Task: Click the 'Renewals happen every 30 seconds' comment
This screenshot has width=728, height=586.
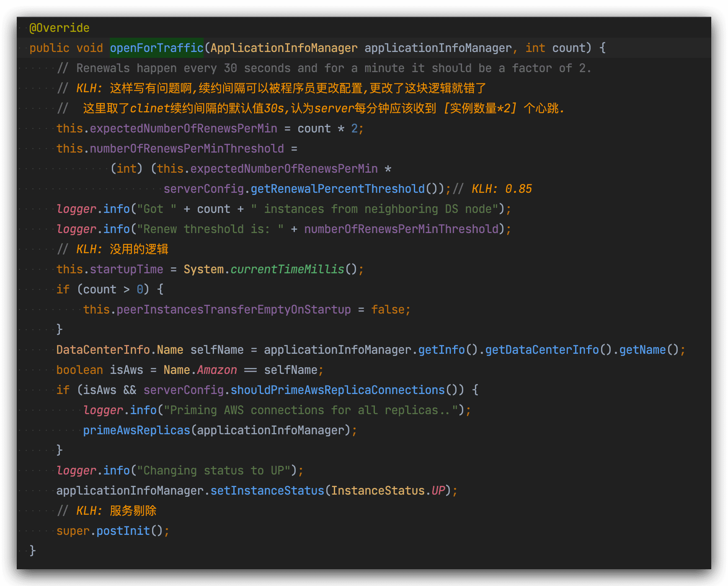Action: click(324, 68)
